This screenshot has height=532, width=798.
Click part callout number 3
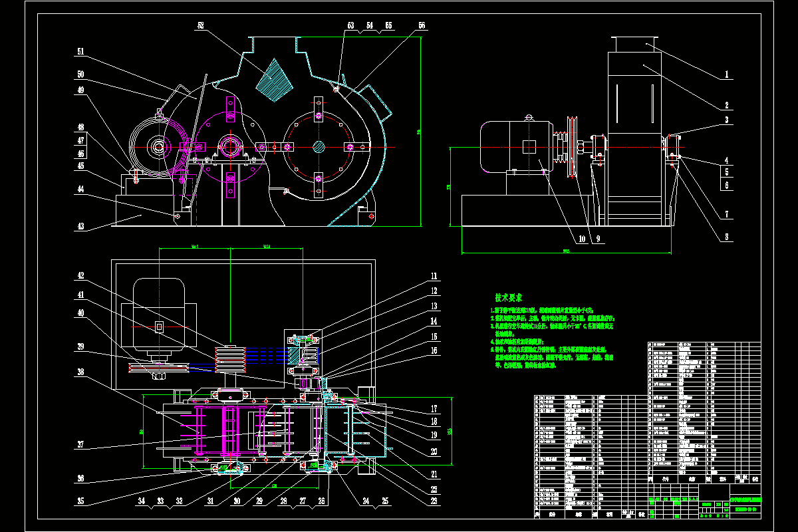pos(728,120)
